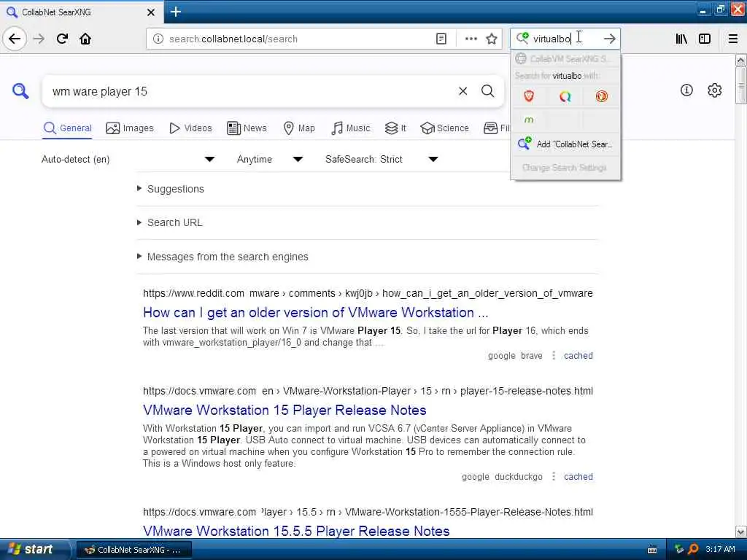Bookmark this page with the star
Viewport: 747px width, 560px height.
(x=492, y=39)
